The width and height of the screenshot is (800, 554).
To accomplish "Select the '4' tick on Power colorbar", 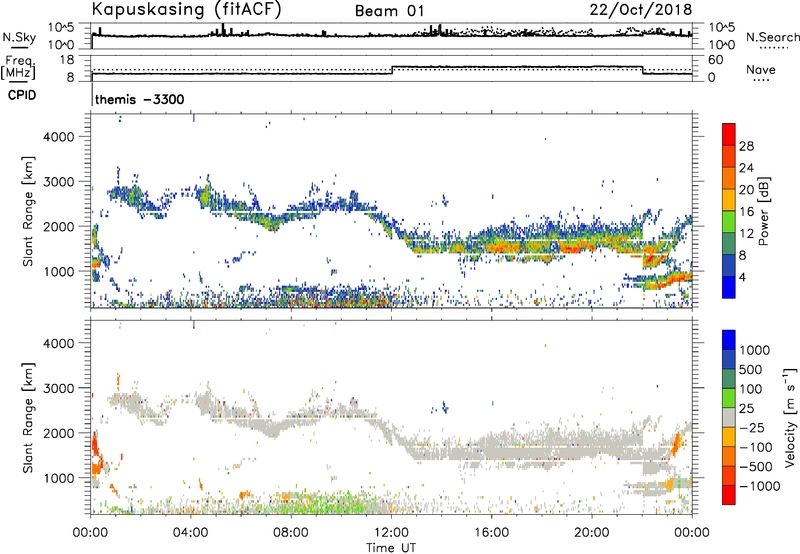I will (x=742, y=277).
